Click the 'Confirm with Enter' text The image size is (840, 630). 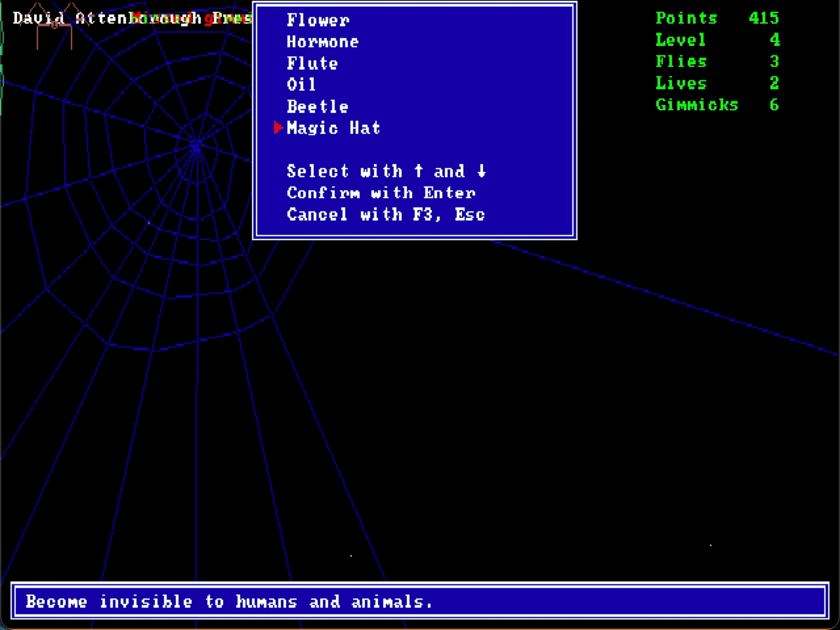coord(381,192)
